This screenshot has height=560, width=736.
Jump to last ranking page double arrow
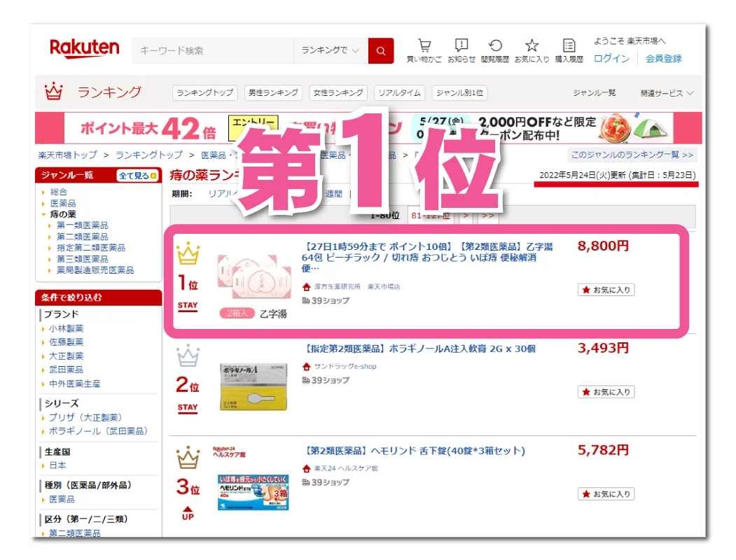click(x=487, y=216)
